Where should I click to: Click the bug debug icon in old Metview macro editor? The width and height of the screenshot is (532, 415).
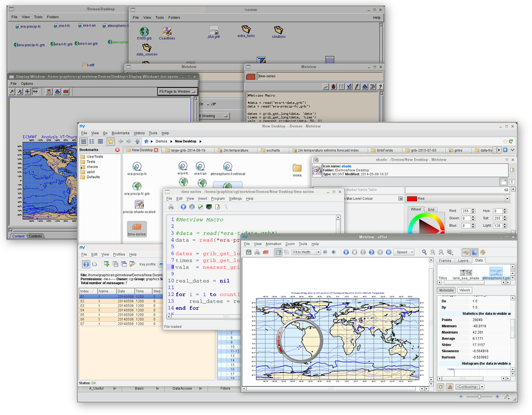(x=333, y=87)
